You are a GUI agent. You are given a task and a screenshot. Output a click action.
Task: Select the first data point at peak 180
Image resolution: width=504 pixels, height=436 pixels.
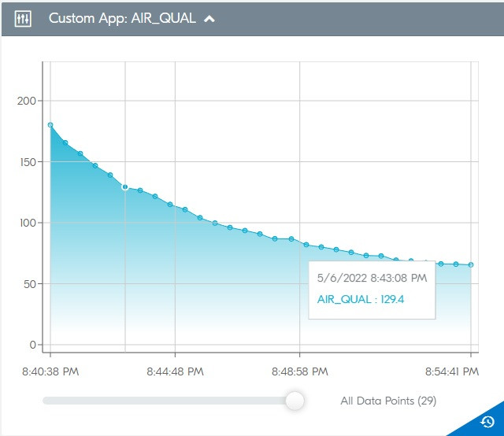(x=50, y=125)
